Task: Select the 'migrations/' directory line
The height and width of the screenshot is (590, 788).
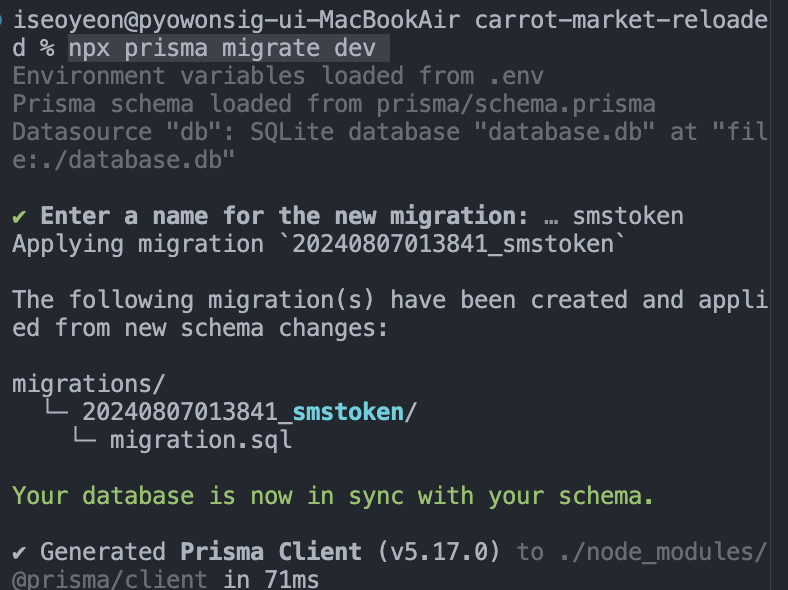Action: tap(88, 384)
